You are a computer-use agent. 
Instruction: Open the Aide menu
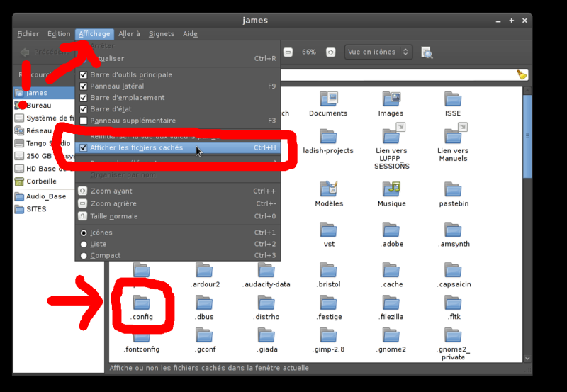pyautogui.click(x=190, y=33)
